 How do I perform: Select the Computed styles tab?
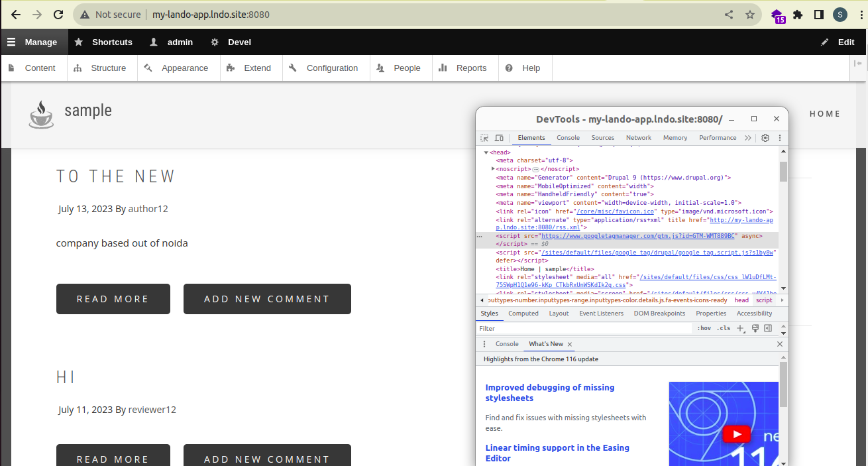tap(523, 314)
